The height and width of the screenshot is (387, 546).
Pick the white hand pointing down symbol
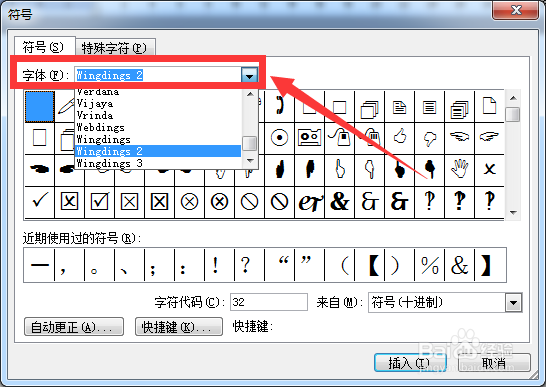pyautogui.click(x=369, y=170)
